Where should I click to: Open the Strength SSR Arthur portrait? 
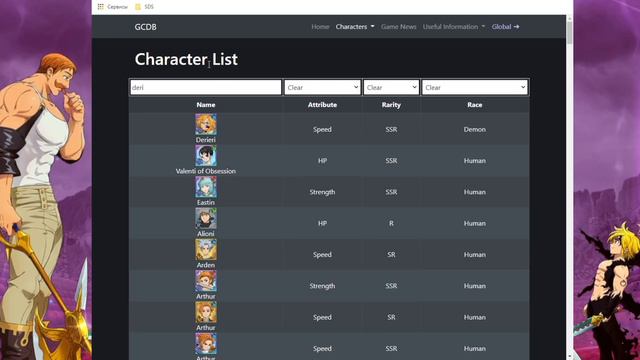point(206,281)
